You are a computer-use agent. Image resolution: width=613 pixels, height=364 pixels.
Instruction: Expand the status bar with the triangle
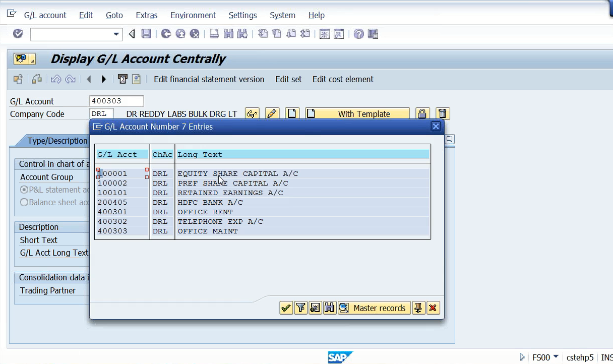click(x=522, y=357)
